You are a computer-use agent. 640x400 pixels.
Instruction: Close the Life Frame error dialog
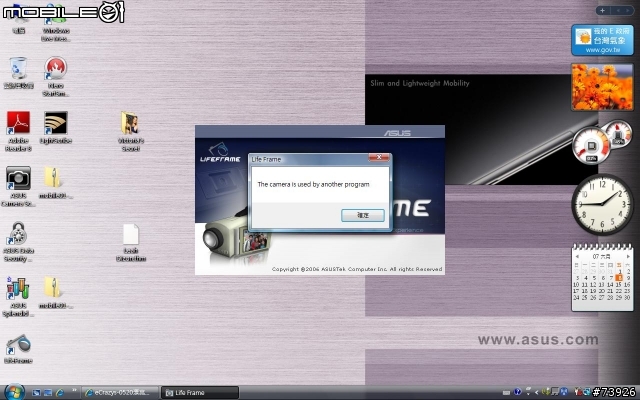click(x=379, y=158)
